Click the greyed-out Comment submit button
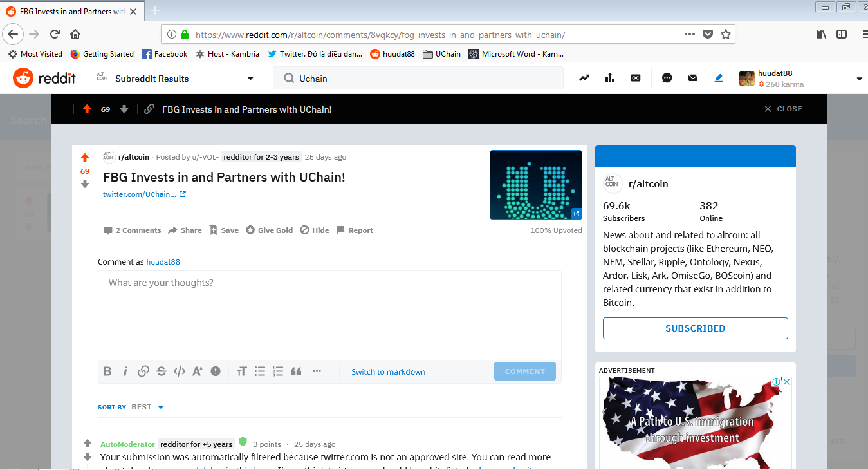 [x=525, y=371]
